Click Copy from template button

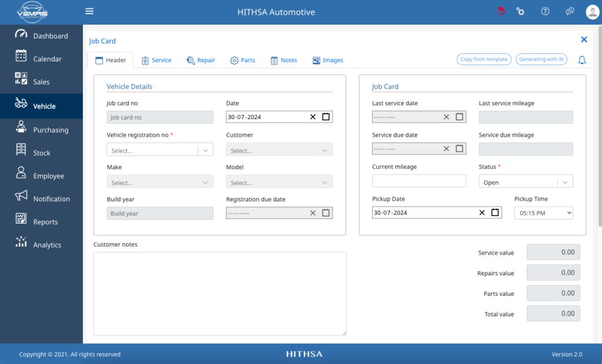tap(484, 59)
